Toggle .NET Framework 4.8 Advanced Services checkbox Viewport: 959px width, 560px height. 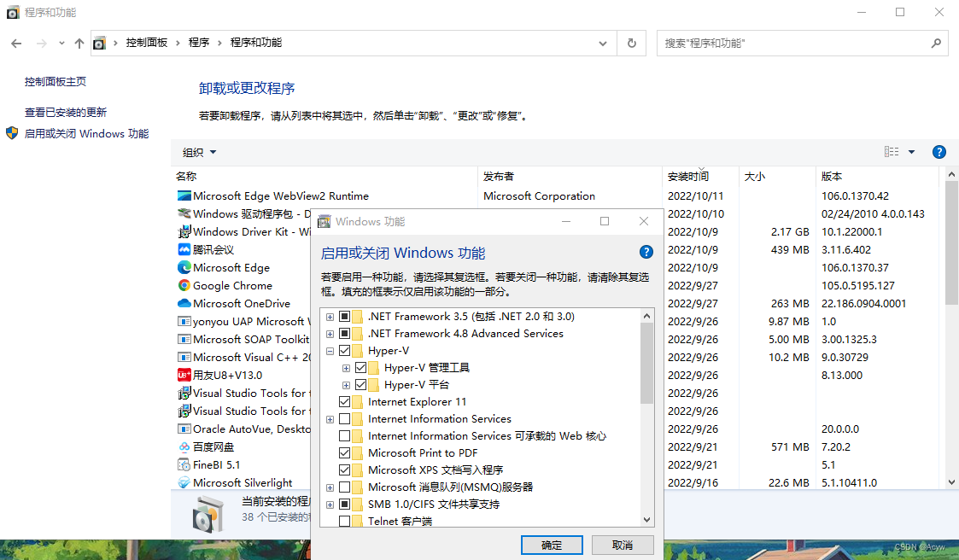point(344,334)
